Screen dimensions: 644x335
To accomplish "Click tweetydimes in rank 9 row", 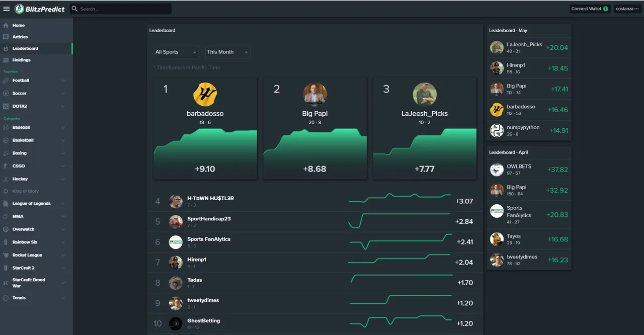I will click(x=203, y=300).
